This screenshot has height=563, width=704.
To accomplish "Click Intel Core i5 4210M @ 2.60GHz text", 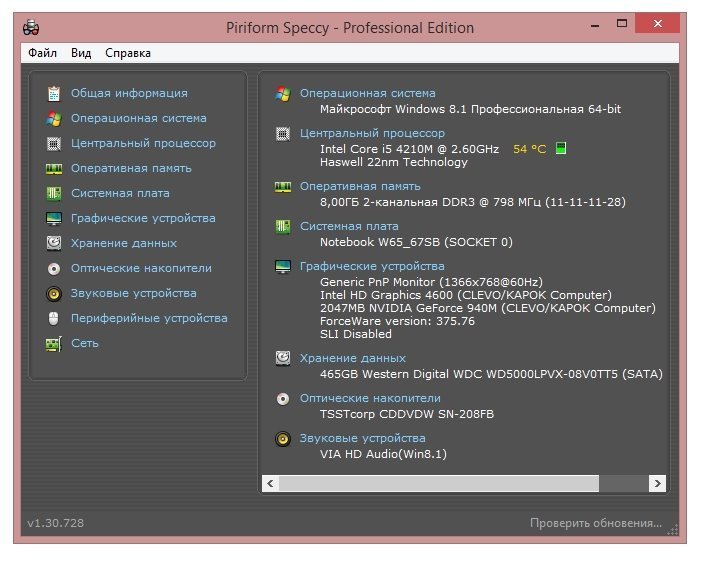I will tap(409, 149).
